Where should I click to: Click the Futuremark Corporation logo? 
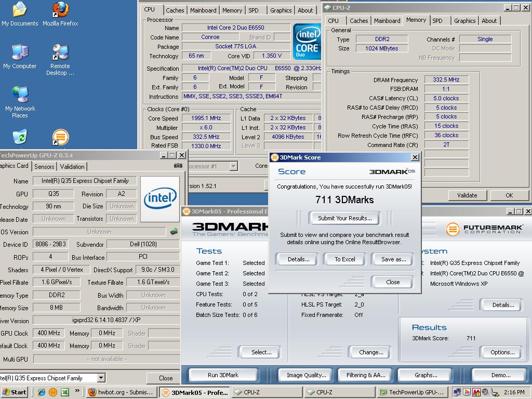[484, 229]
